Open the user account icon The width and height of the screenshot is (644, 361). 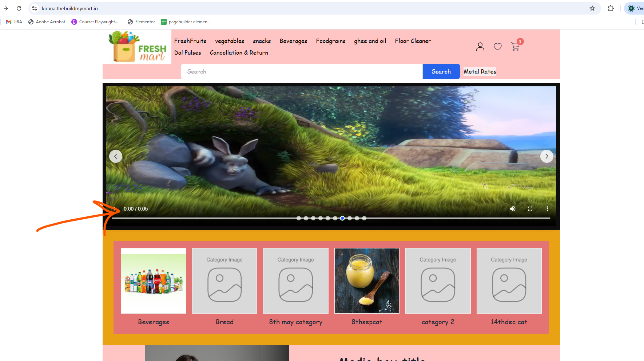480,47
